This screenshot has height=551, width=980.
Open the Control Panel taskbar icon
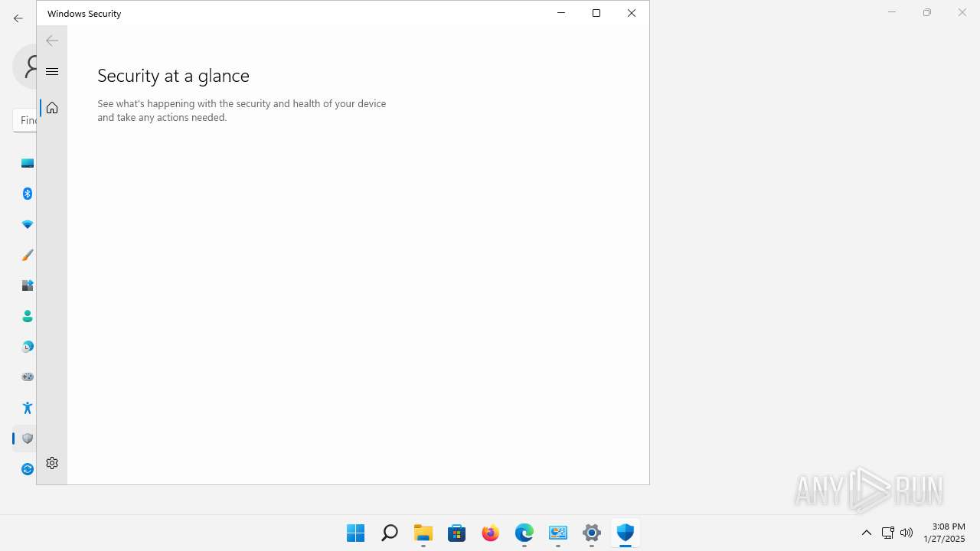(558, 533)
